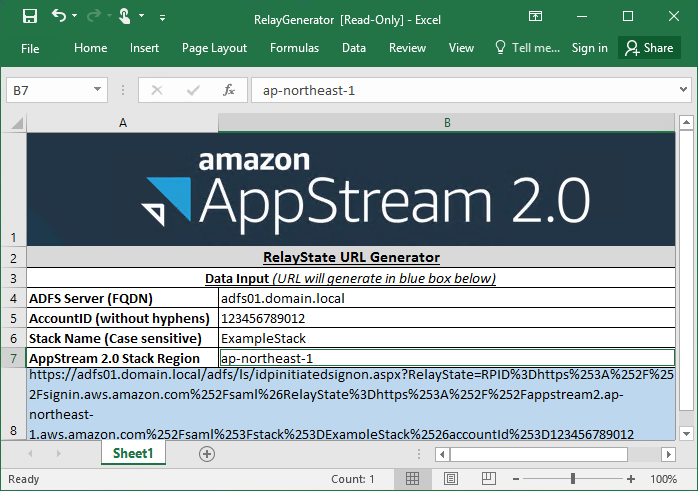The width and height of the screenshot is (698, 491).
Task: Open the Formulas ribbon tab
Action: coord(294,48)
